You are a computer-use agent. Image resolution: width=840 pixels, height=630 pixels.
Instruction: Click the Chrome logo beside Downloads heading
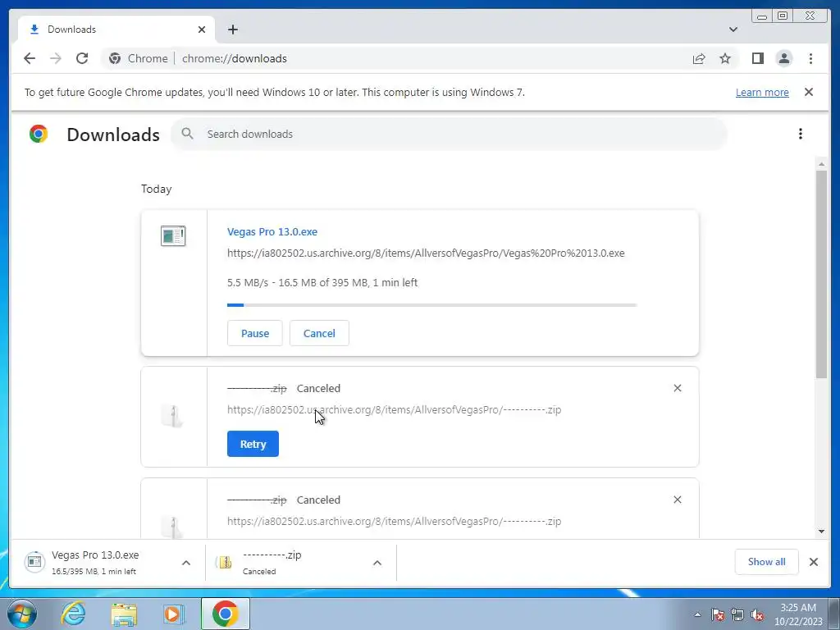click(39, 134)
